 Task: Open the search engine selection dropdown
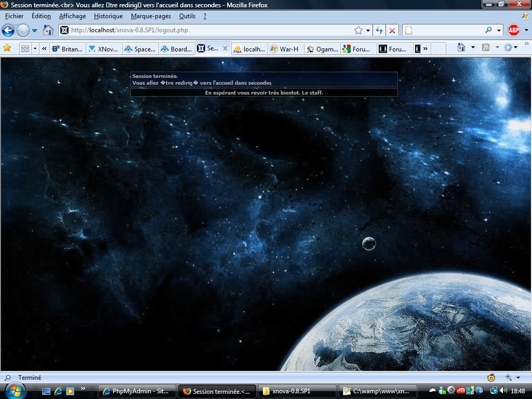(499, 31)
